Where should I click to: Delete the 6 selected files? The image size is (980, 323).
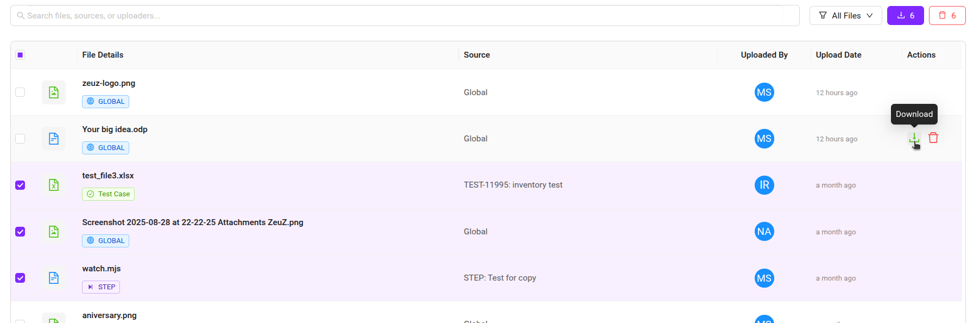pyautogui.click(x=947, y=16)
